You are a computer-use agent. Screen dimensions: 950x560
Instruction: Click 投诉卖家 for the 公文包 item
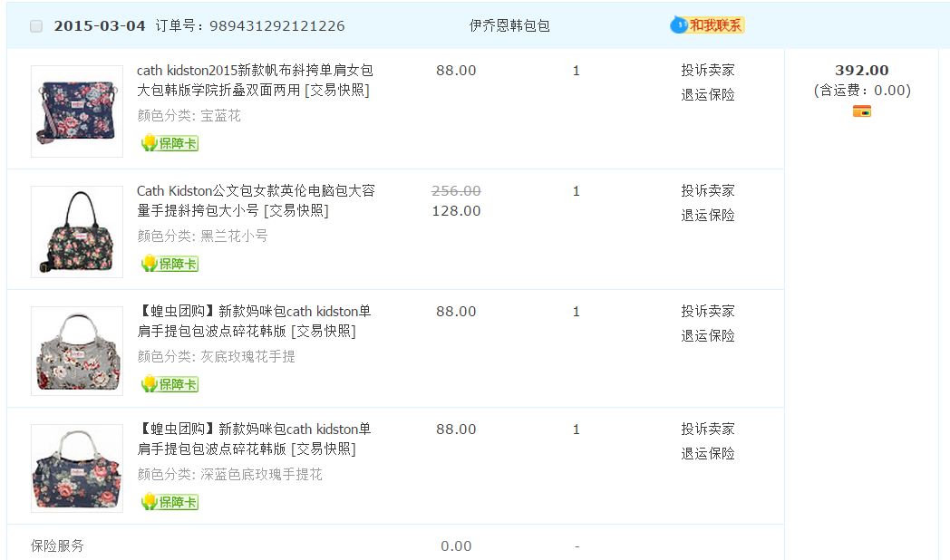[708, 191]
